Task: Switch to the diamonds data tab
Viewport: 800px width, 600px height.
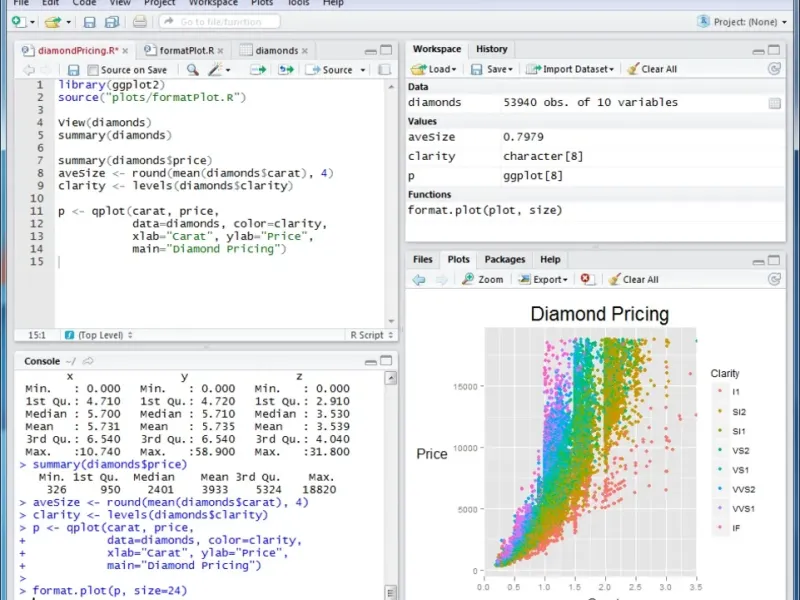Action: coord(277,51)
